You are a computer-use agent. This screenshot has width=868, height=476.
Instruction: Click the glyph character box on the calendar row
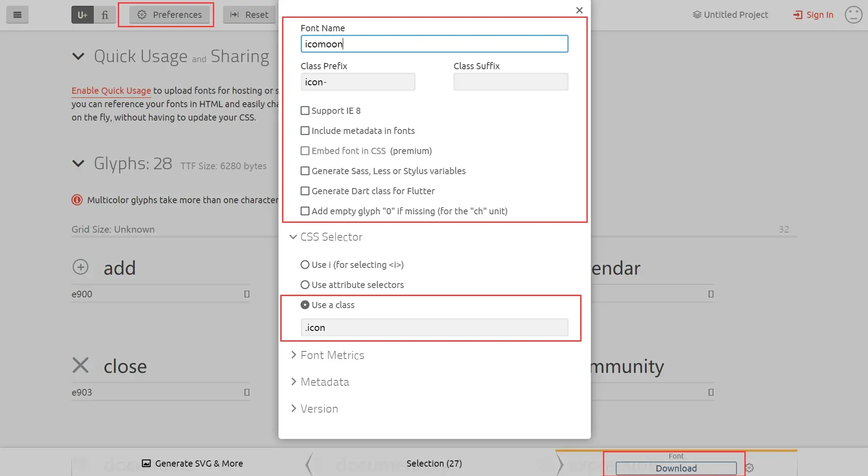(x=711, y=294)
